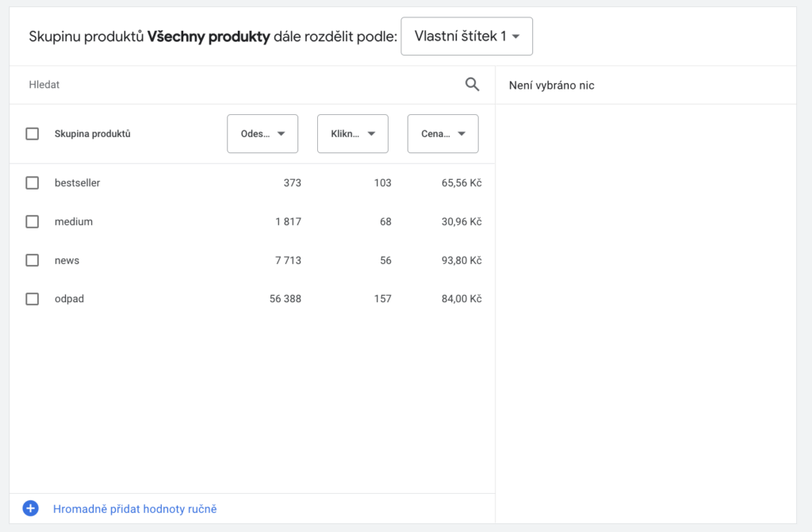Click the 93,80 Kč cost value
Screen dimensions: 812x532
[462, 261]
